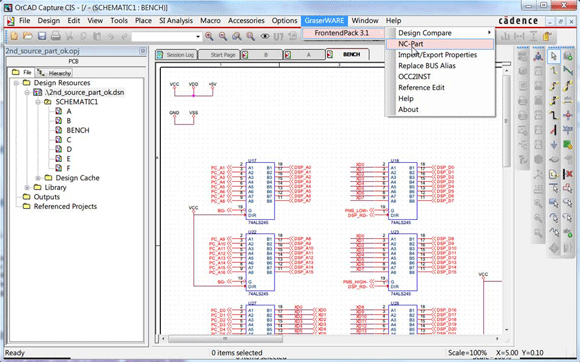
Task: Select the Outputs folder in the tree
Action: pos(47,197)
